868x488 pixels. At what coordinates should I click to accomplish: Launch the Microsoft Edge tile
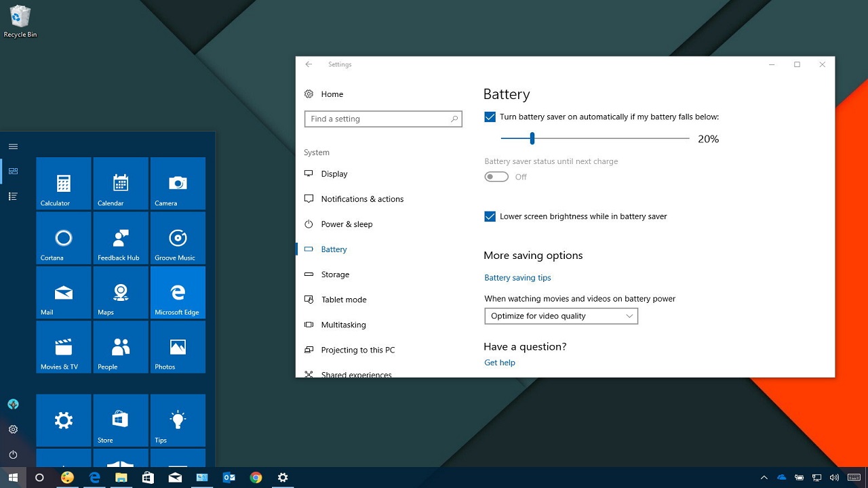click(178, 293)
